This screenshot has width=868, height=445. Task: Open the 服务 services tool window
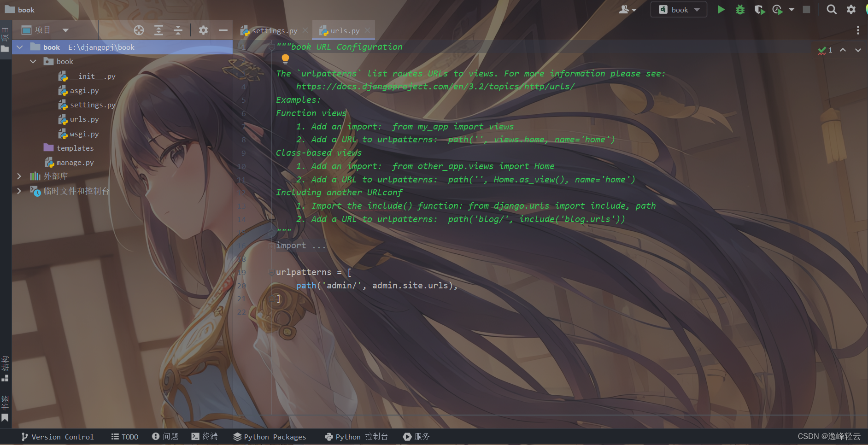pos(416,437)
